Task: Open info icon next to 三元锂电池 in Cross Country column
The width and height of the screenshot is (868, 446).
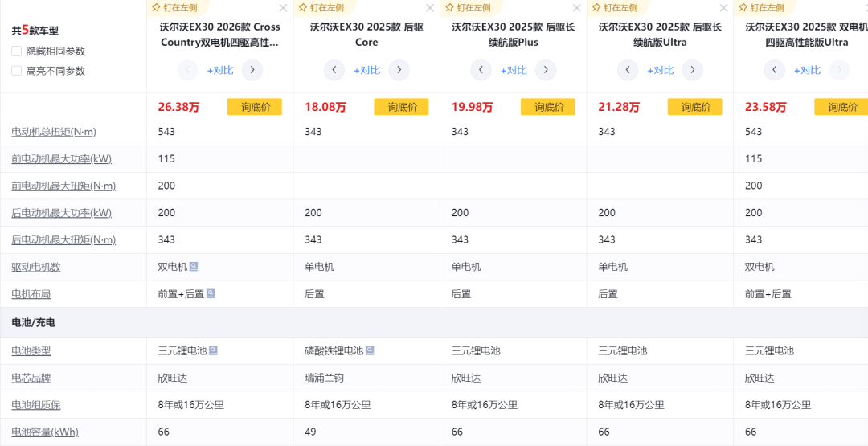Action: tap(213, 350)
